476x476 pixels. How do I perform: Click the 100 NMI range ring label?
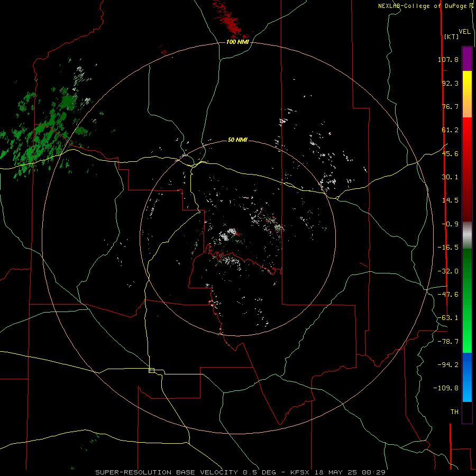pyautogui.click(x=237, y=42)
